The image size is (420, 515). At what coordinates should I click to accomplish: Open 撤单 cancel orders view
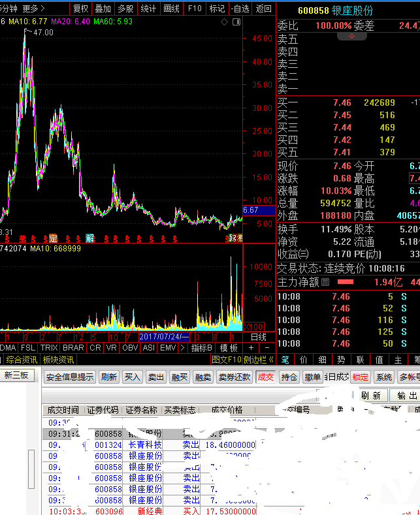point(312,377)
